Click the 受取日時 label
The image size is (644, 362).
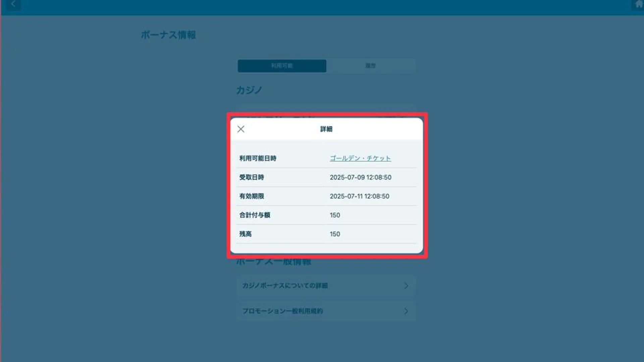252,177
